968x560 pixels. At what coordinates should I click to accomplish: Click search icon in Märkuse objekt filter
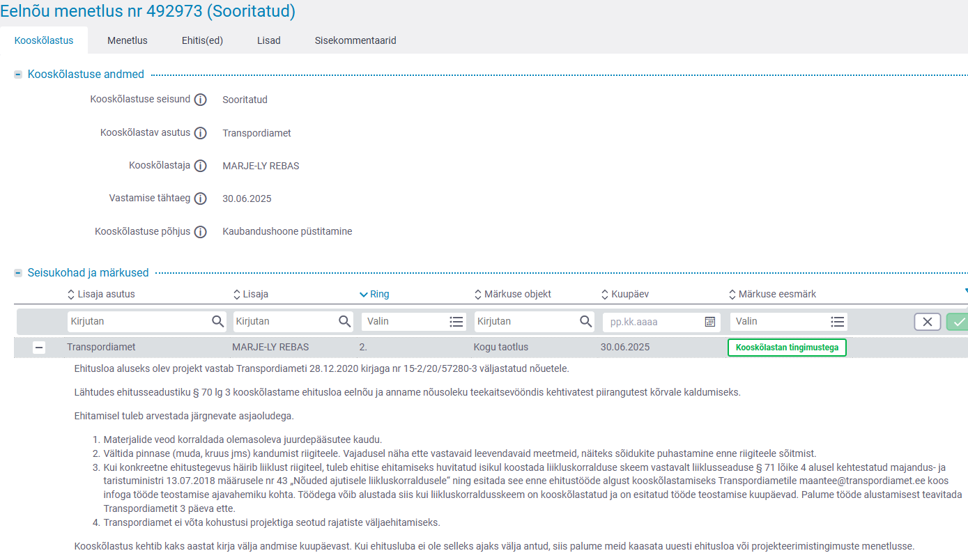coord(585,321)
